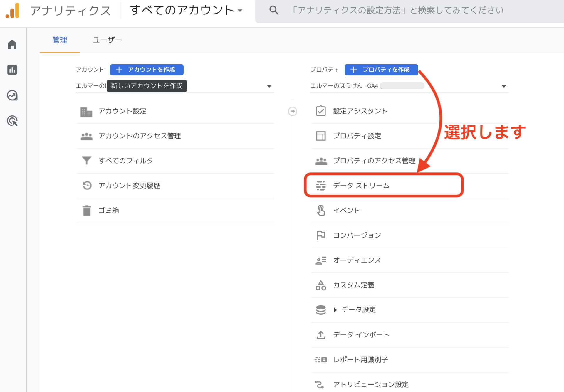
Task: Click the レポート用識別子 ID icon
Action: 321,359
